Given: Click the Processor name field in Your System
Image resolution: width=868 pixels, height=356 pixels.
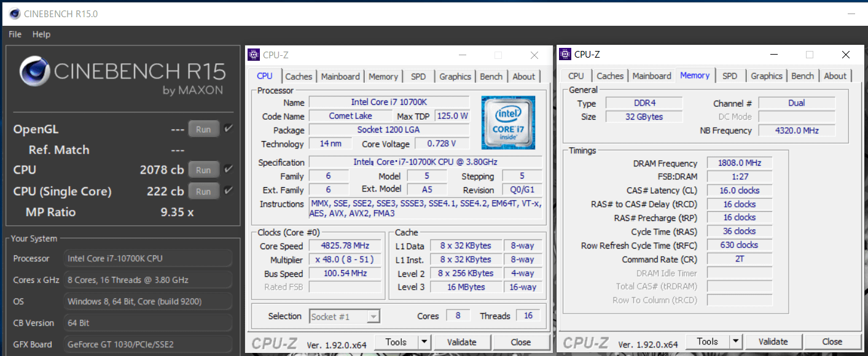Looking at the screenshot, I should [148, 258].
